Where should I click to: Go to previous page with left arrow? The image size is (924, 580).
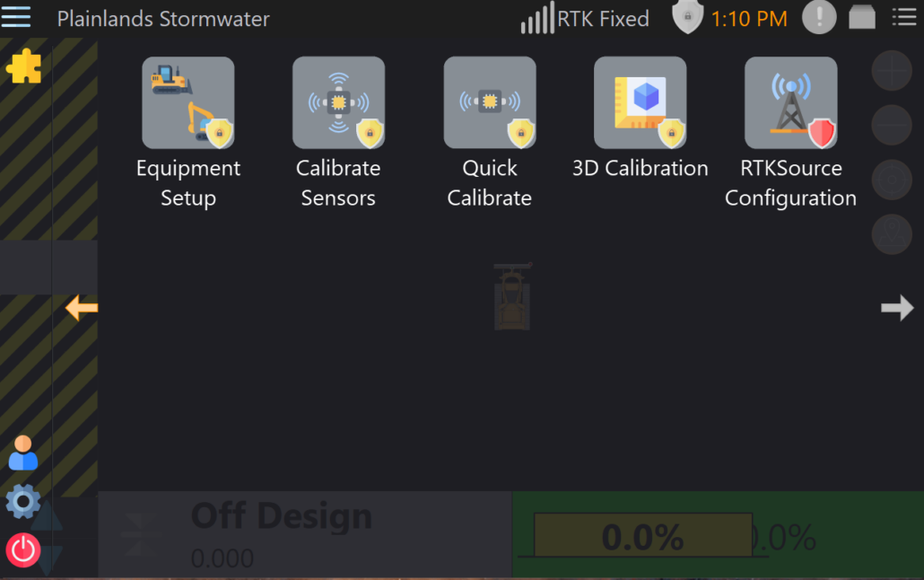82,308
